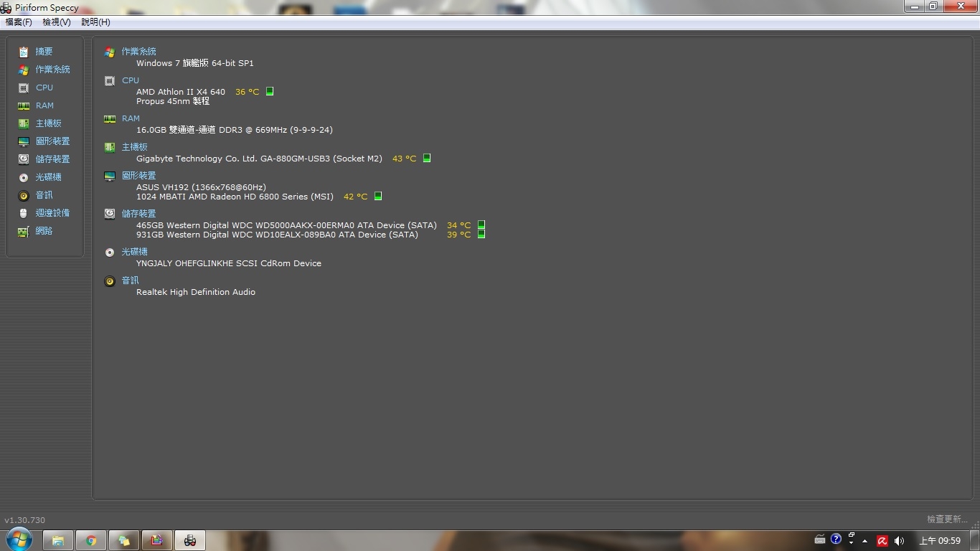Click the 36 °C CPU temperature value
Screen dimensions: 980x551
click(248, 92)
